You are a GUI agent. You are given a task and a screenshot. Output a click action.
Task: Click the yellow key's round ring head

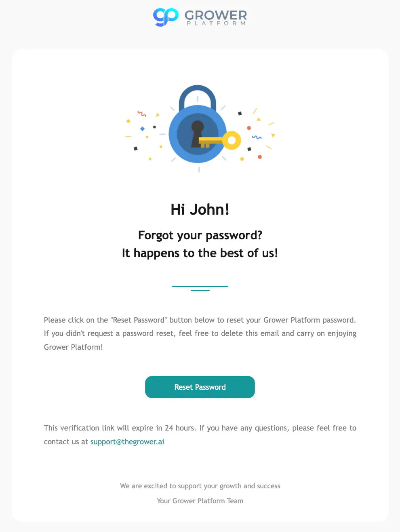click(232, 141)
